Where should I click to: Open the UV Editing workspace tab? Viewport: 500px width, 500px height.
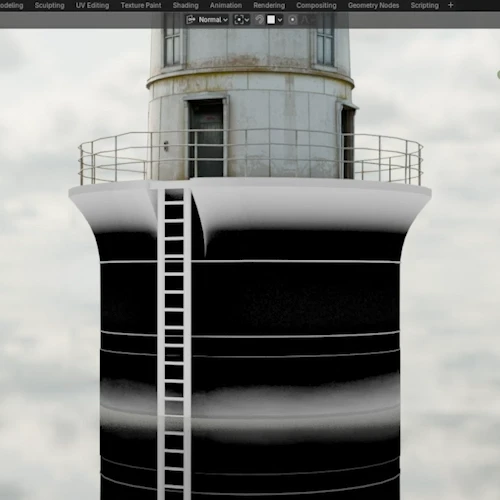tap(92, 5)
